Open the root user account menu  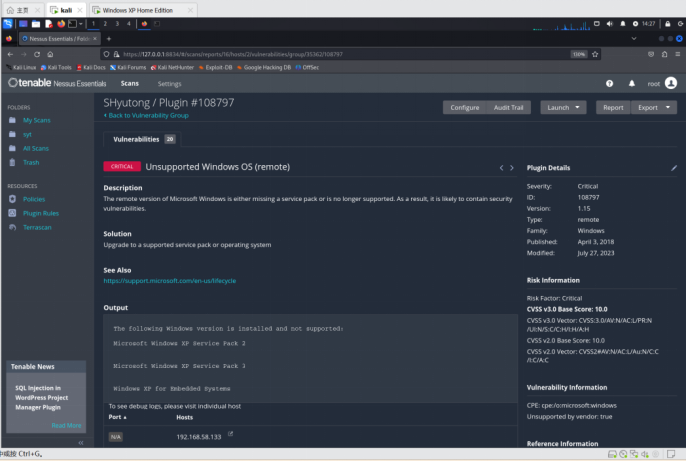pos(662,83)
